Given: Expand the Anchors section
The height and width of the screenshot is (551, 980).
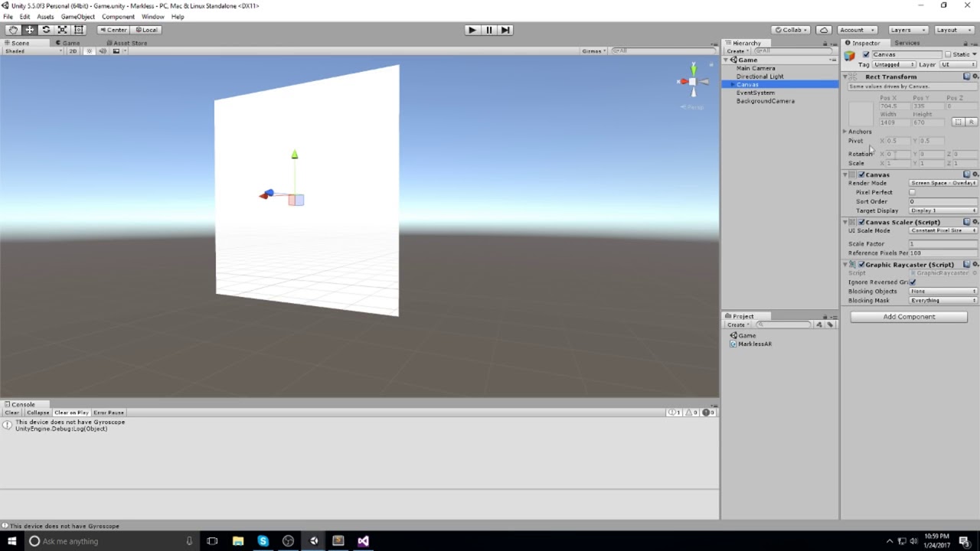Looking at the screenshot, I should click(x=845, y=132).
